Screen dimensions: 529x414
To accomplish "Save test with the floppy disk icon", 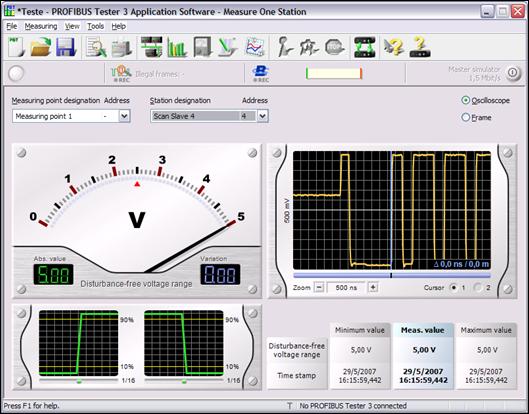I will pos(65,47).
